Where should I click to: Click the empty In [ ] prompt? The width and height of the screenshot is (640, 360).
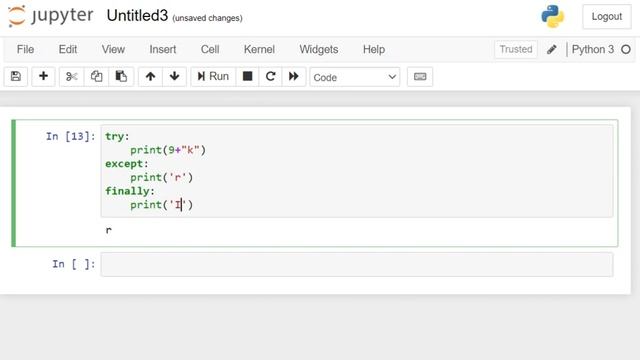73,264
